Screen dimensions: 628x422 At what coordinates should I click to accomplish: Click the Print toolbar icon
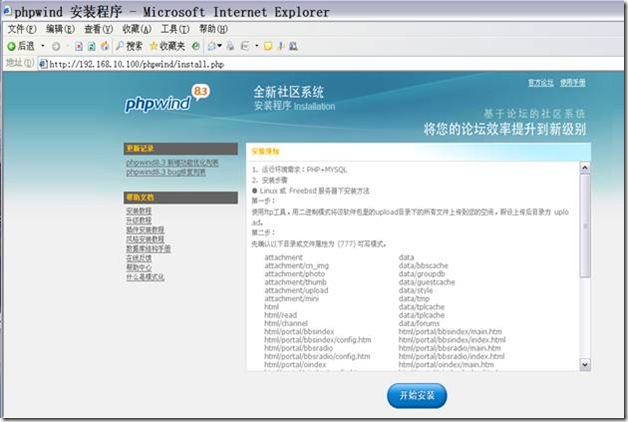point(230,46)
